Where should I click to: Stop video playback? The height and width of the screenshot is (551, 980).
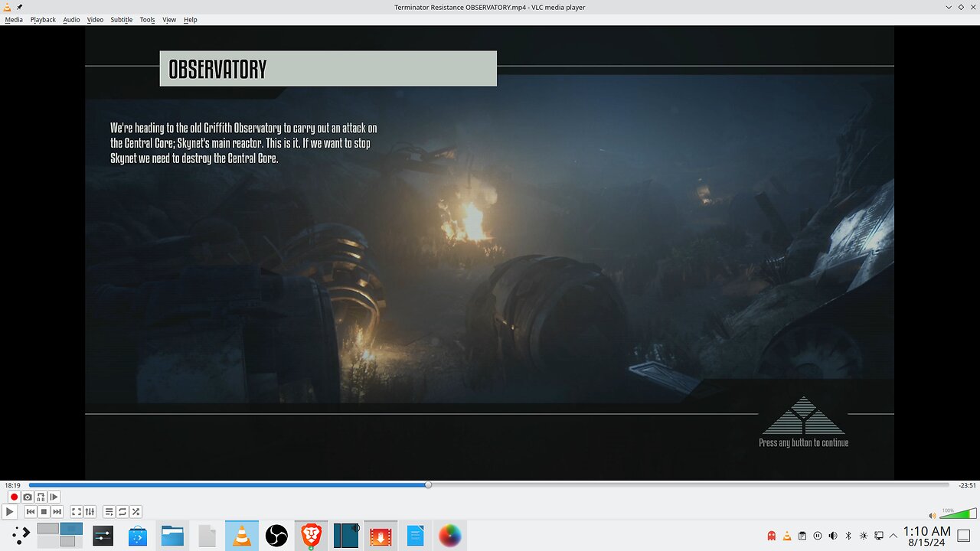44,511
